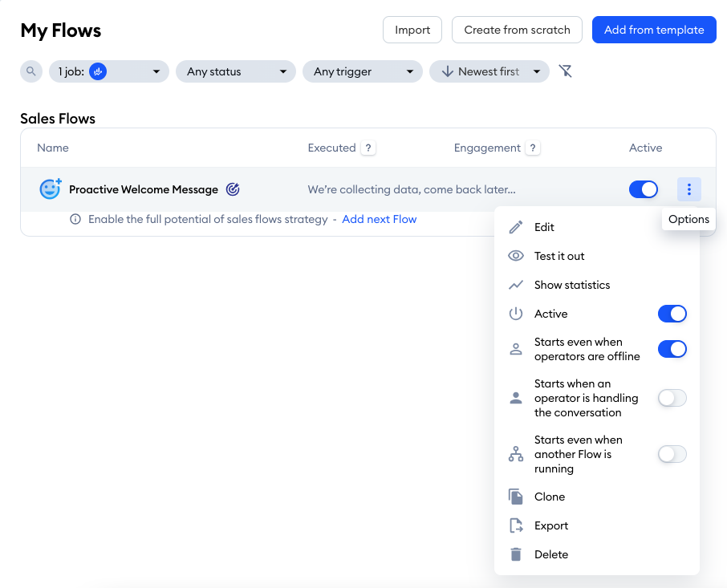Click the Engagement help question mark
The width and height of the screenshot is (727, 588).
point(533,148)
